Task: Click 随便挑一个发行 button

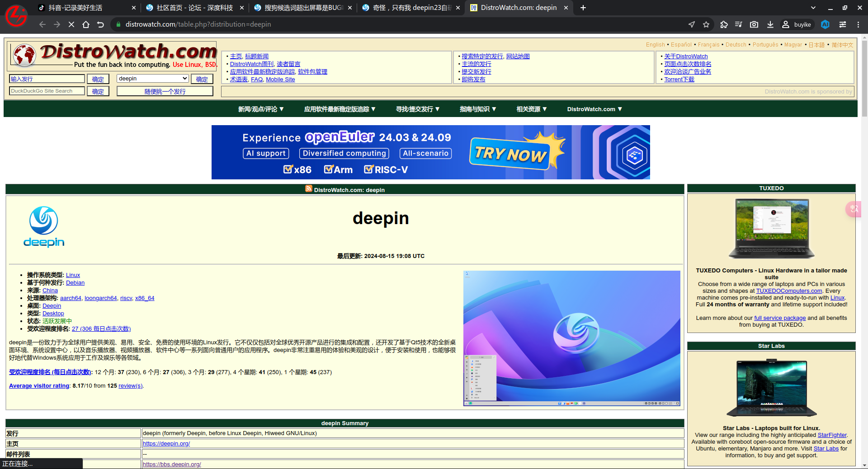Action: click(x=165, y=91)
